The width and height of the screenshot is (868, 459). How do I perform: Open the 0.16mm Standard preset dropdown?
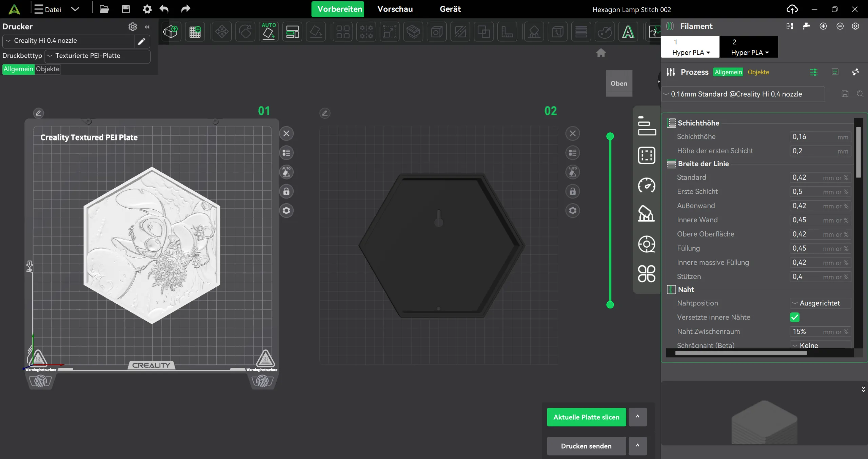click(743, 94)
